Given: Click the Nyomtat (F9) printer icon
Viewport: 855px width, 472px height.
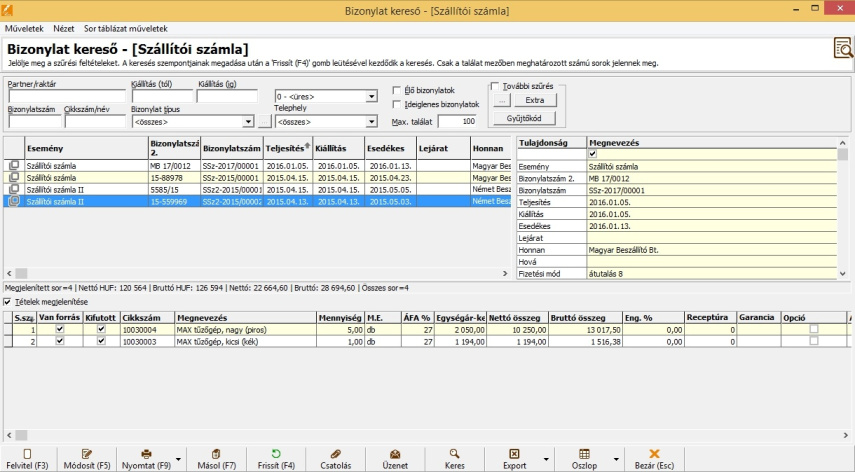Looking at the screenshot, I should [146, 453].
